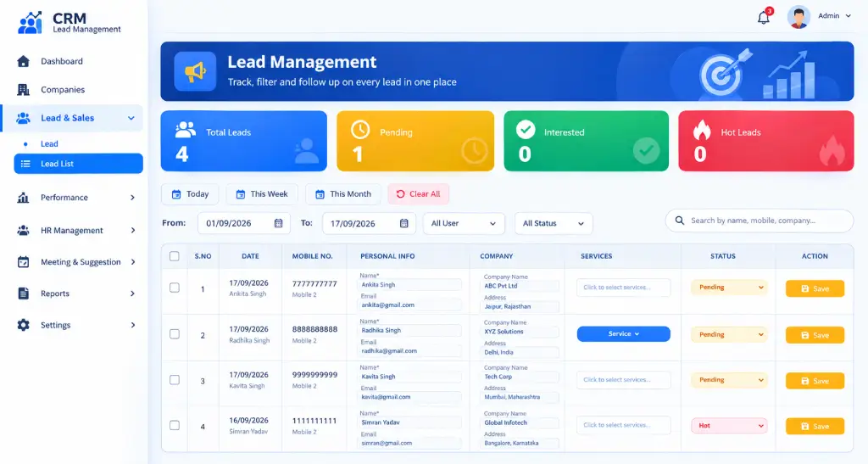Click the CRM logo icon

[30, 23]
